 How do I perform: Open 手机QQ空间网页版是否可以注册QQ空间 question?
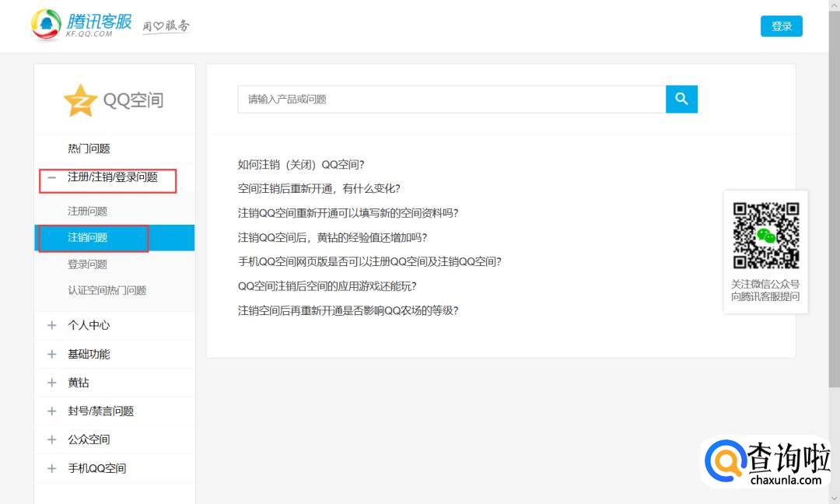tap(369, 261)
